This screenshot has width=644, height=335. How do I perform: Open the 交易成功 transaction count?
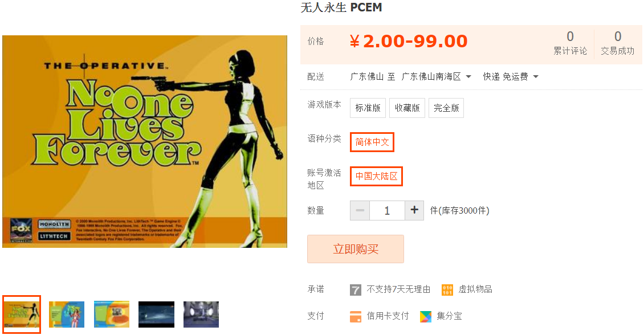618,43
